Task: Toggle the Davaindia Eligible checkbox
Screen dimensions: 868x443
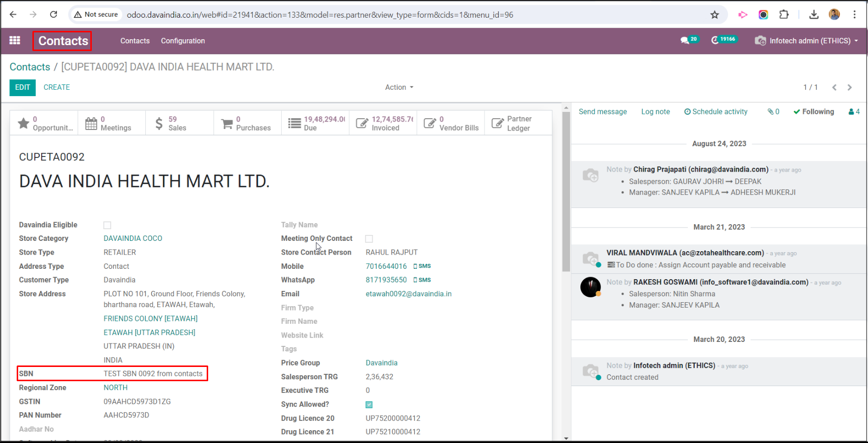Action: click(x=108, y=225)
